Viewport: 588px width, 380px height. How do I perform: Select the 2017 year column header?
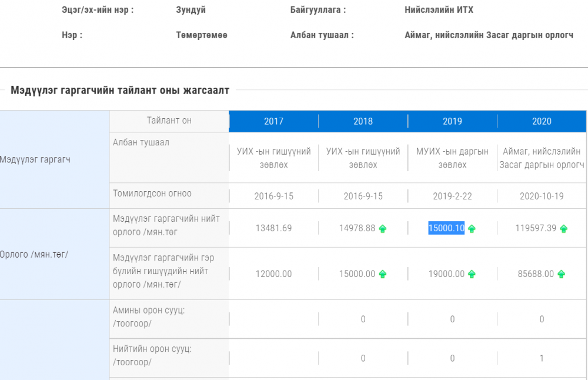pyautogui.click(x=273, y=121)
